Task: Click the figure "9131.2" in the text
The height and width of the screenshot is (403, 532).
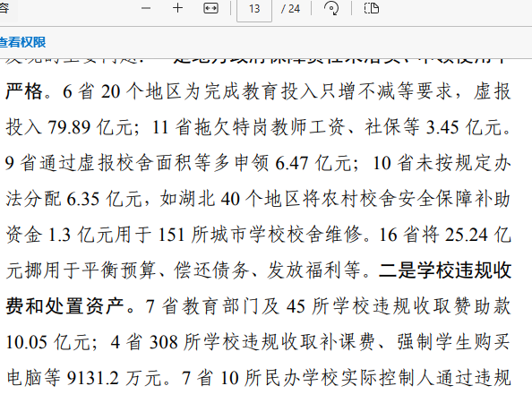Action: coord(92,378)
